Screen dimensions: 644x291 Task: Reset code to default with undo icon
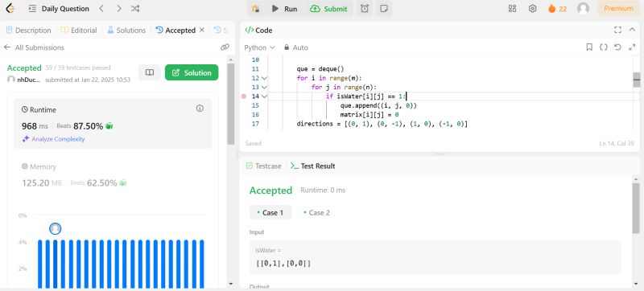click(x=617, y=47)
